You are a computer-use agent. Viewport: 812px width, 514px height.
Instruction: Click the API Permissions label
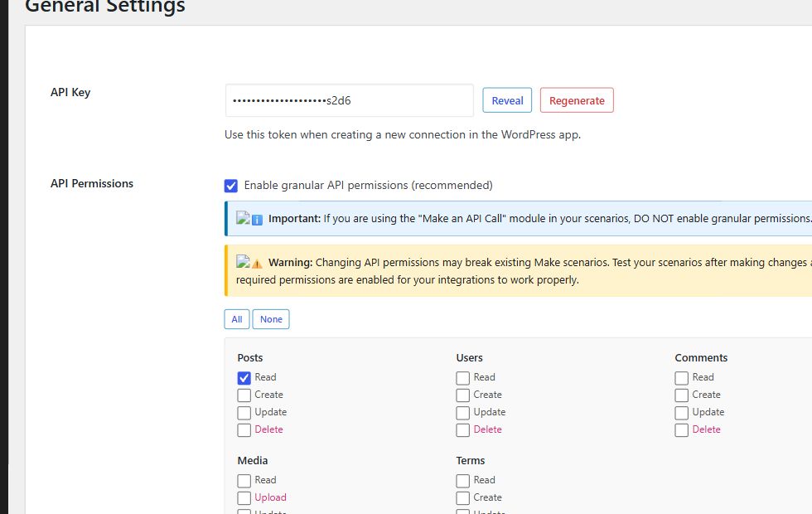tap(92, 183)
